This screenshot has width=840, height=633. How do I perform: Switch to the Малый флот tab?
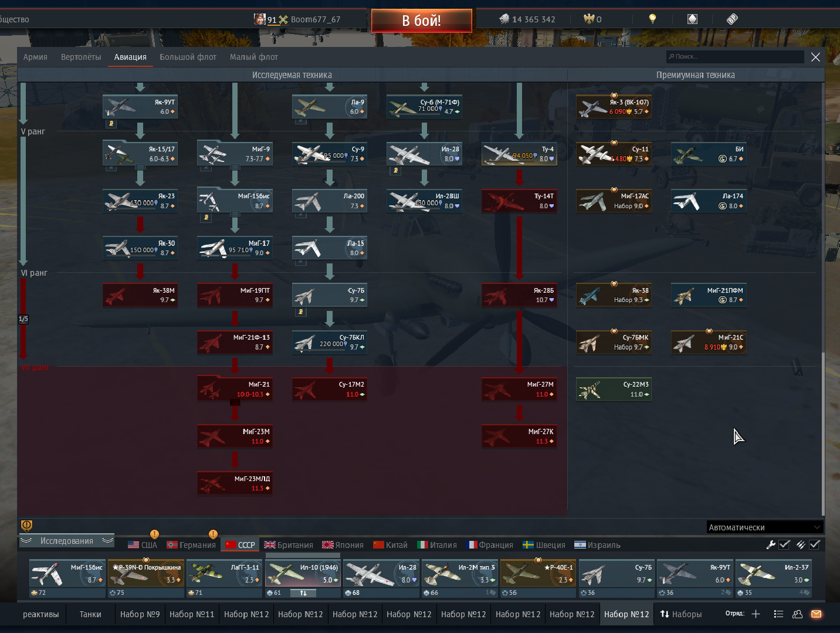pyautogui.click(x=254, y=57)
